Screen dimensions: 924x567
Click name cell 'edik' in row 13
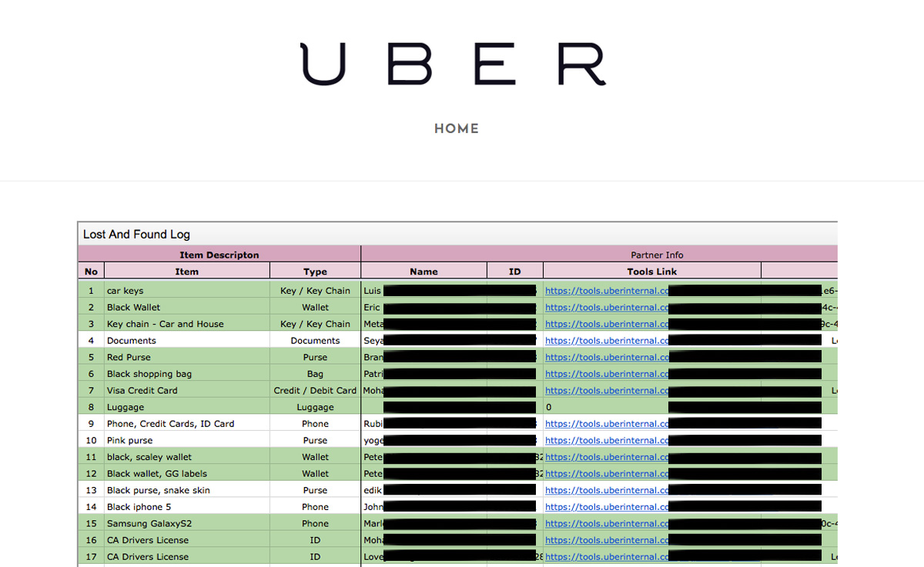point(372,491)
